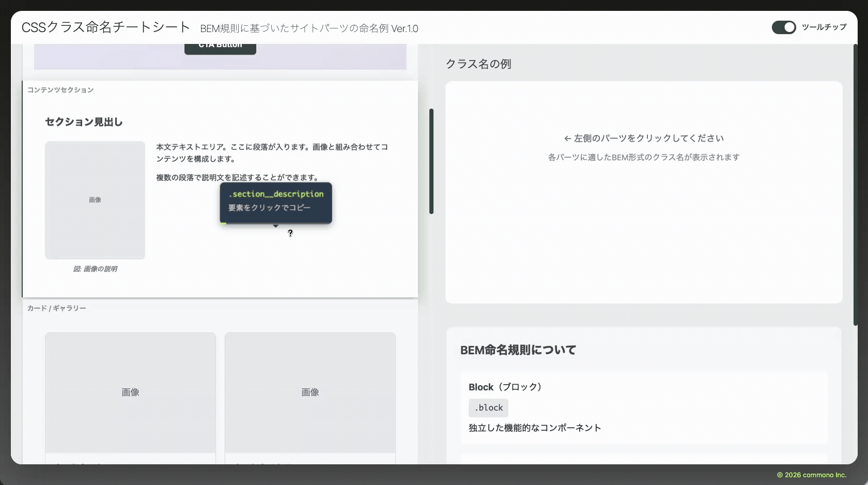Click the 複数の段落で説明文 paragraph

pos(237,177)
